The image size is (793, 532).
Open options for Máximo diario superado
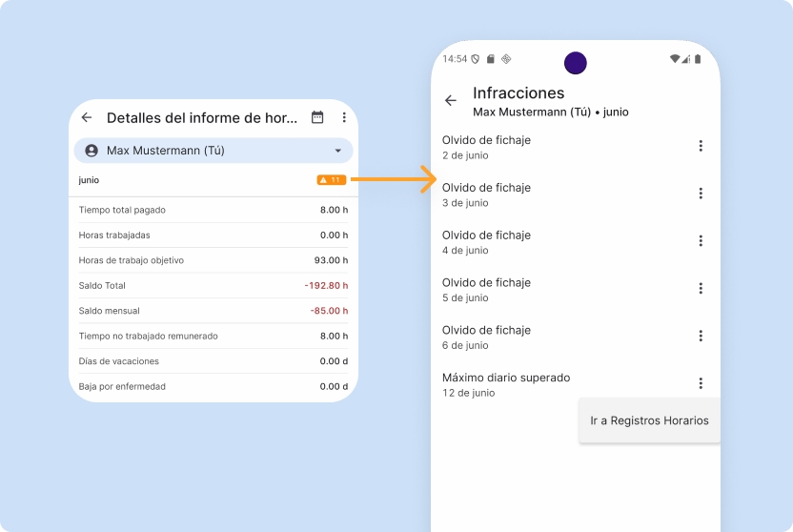(x=701, y=383)
